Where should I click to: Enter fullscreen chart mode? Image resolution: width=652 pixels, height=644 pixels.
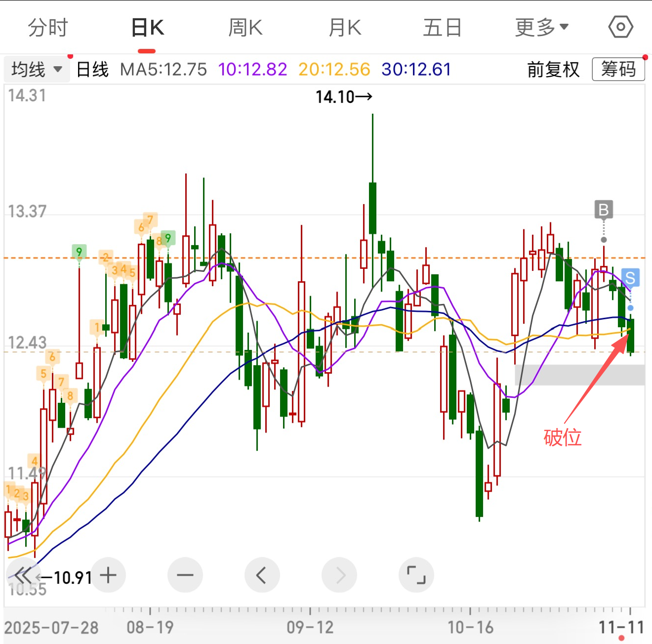[x=416, y=575]
